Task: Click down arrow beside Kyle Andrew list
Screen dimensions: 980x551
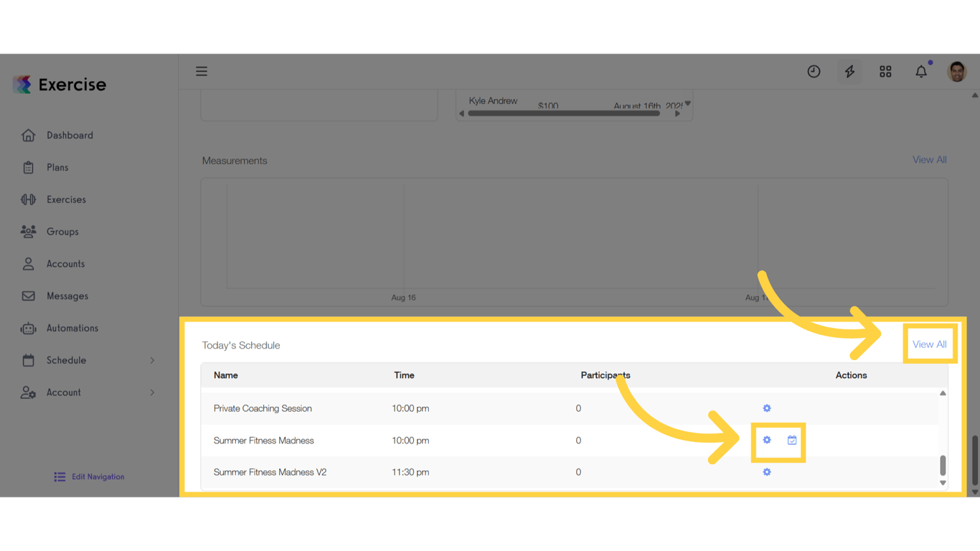Action: 687,103
